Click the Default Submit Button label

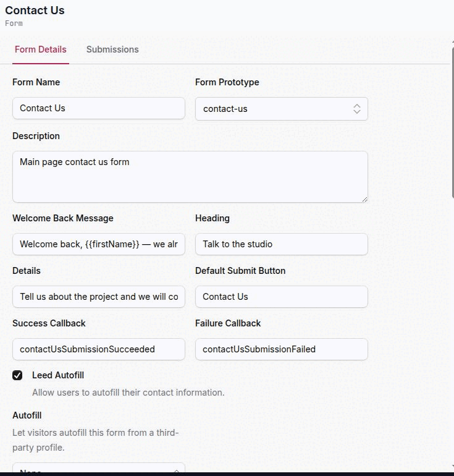[x=240, y=271]
